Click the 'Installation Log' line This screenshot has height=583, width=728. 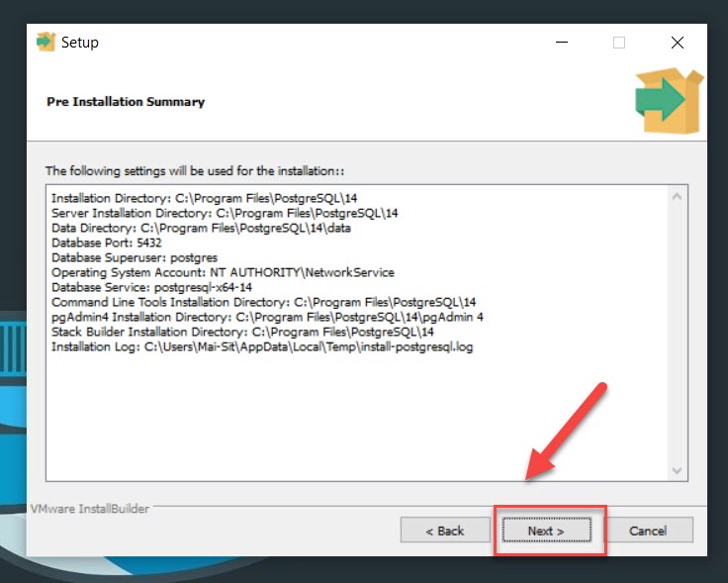[262, 347]
